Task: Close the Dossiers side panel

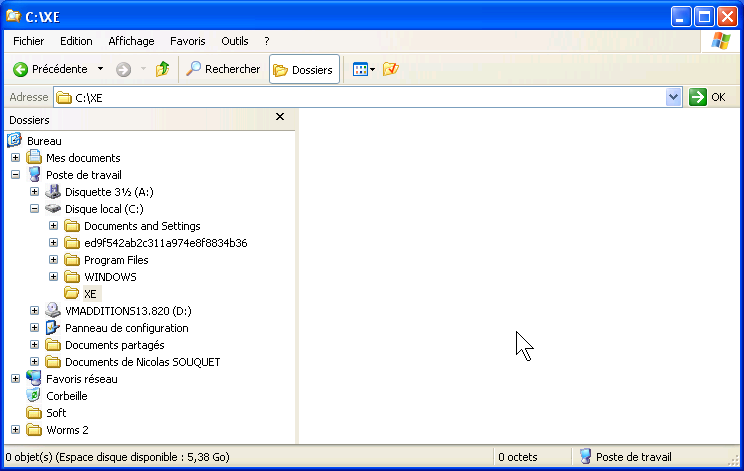Action: point(280,118)
